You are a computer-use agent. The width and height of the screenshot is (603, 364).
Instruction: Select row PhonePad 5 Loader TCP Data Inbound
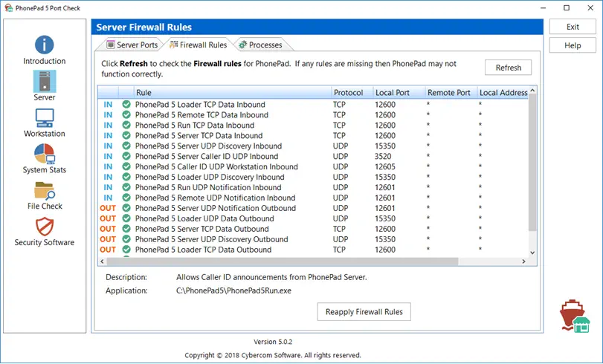[x=313, y=104]
